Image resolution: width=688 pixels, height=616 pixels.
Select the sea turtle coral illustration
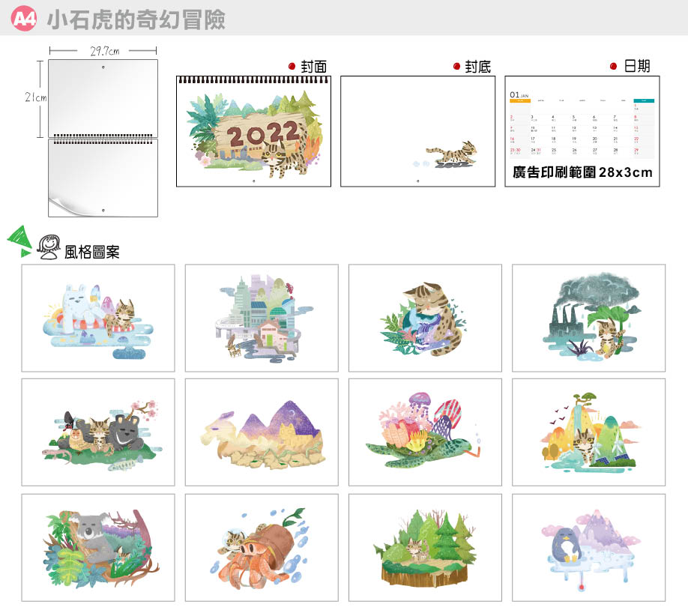(425, 432)
